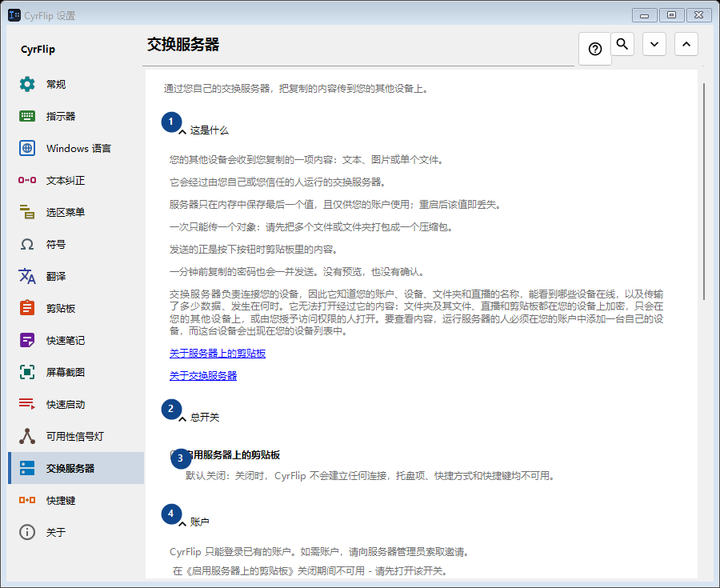This screenshot has width=720, height=588.
Task: Select the 翻译 translate icon
Action: click(27, 276)
